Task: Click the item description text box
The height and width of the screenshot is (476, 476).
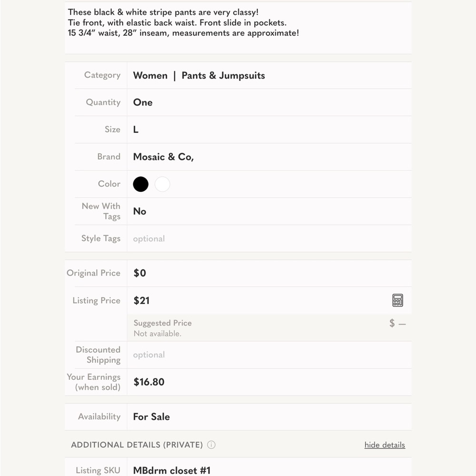Action: point(238,28)
